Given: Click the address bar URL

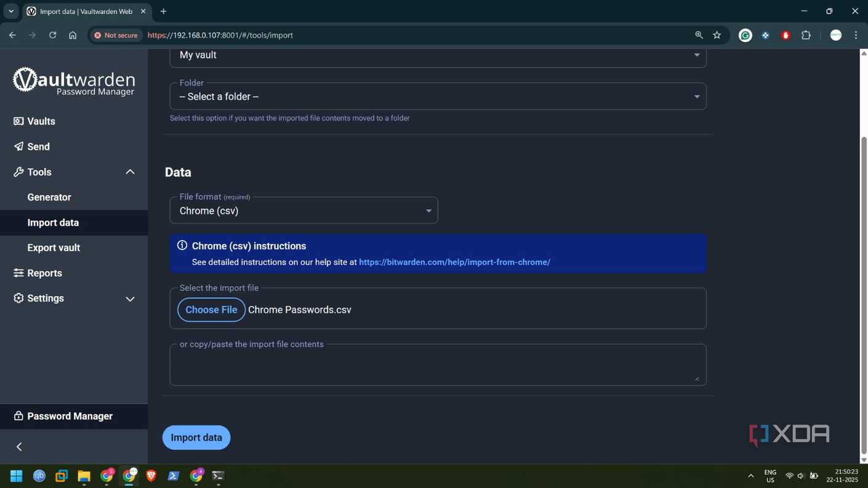Looking at the screenshot, I should tap(220, 35).
